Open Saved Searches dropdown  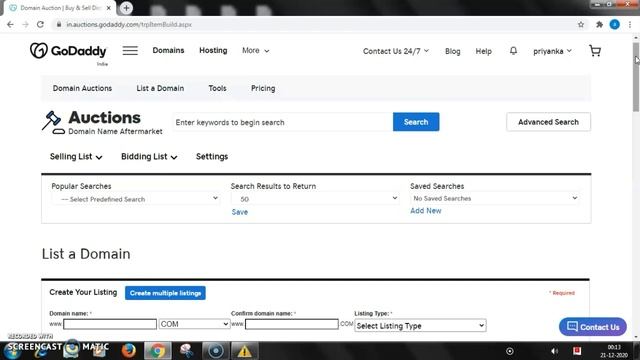pyautogui.click(x=495, y=198)
